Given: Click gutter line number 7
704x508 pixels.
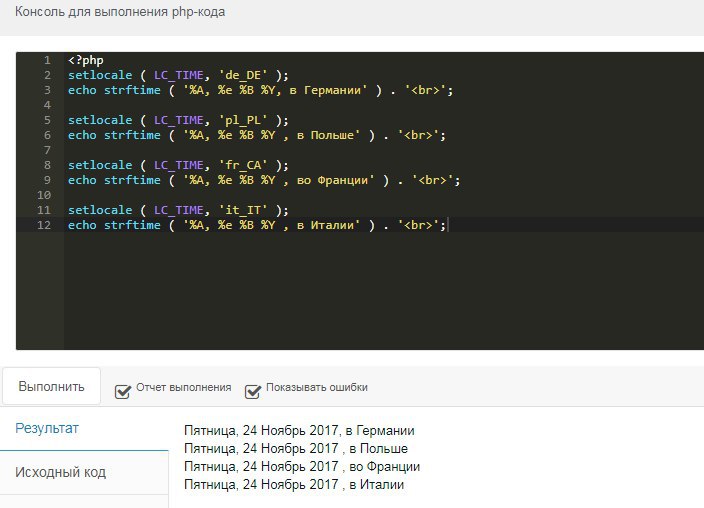Looking at the screenshot, I should [x=47, y=150].
